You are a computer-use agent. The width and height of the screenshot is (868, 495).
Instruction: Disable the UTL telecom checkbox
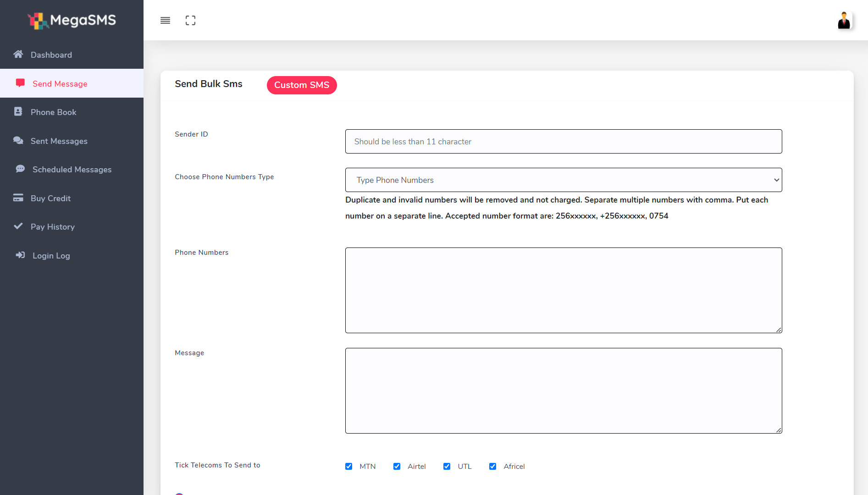[447, 466]
